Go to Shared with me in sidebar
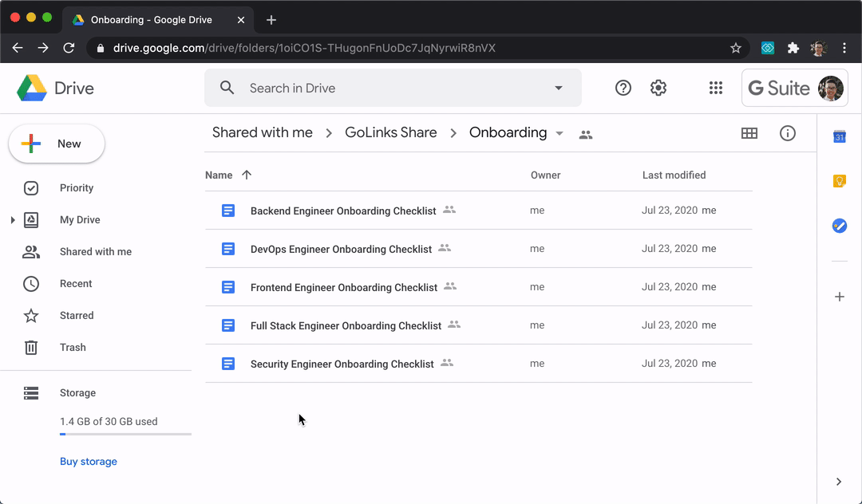Image resolution: width=862 pixels, height=504 pixels. [95, 252]
